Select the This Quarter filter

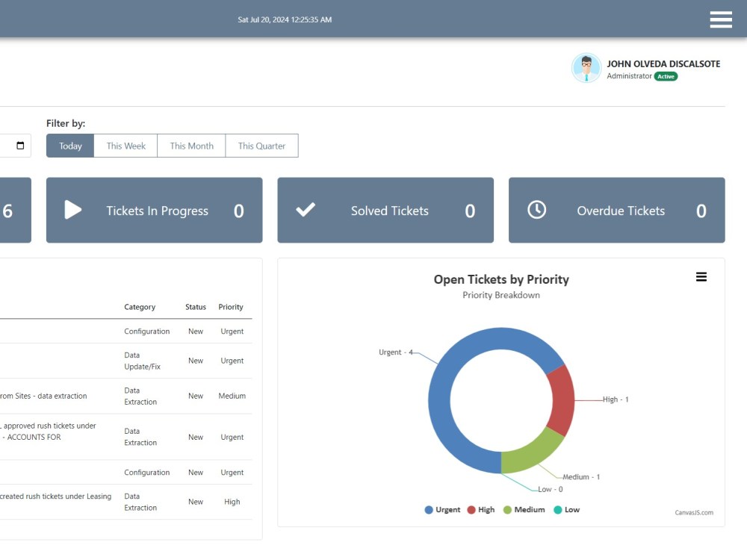[261, 146]
